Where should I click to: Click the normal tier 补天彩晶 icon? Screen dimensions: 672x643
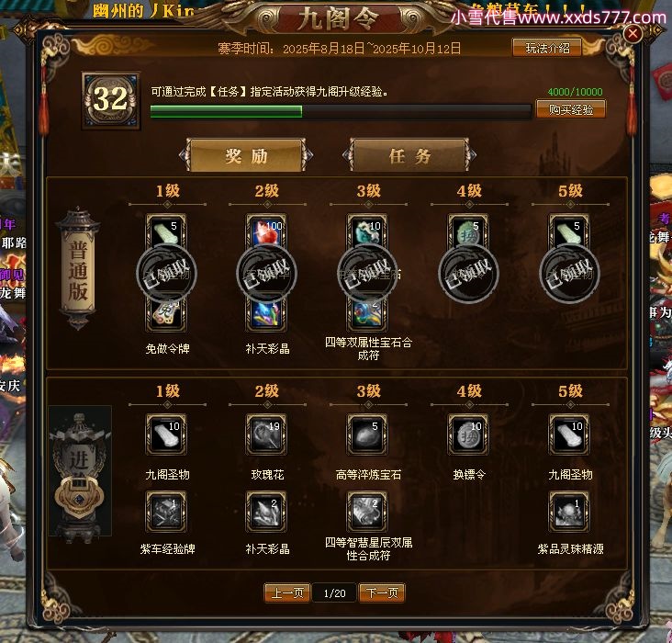point(266,315)
